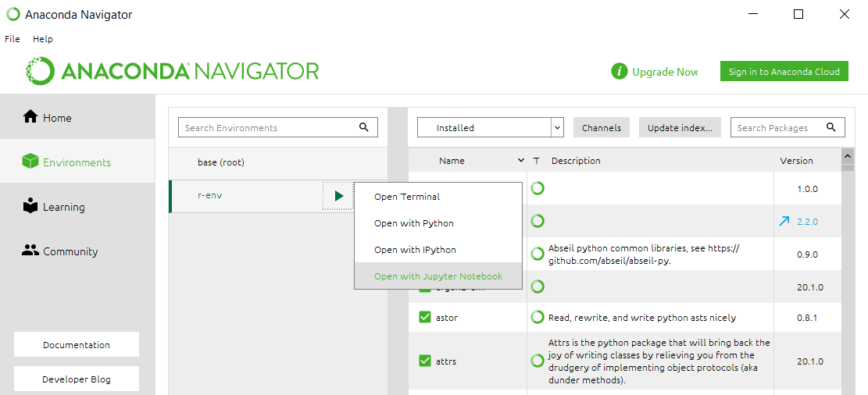Open the File menu
The image size is (868, 395).
pyautogui.click(x=13, y=39)
